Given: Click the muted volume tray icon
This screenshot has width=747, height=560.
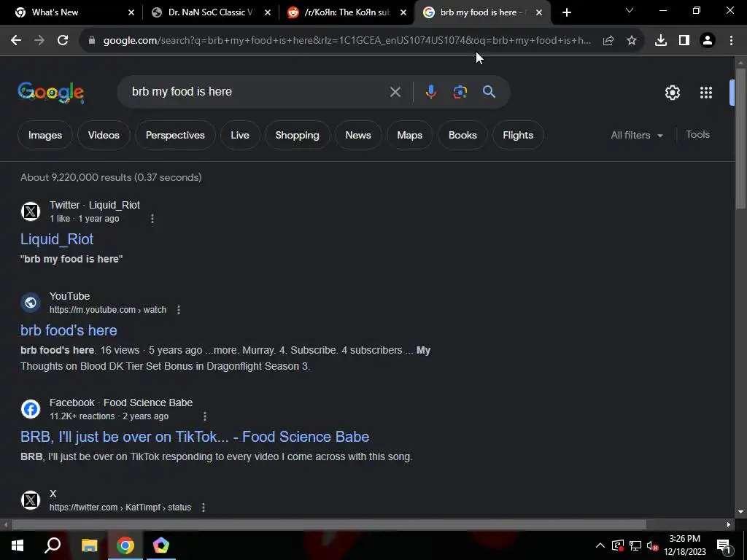Looking at the screenshot, I should click(653, 545).
